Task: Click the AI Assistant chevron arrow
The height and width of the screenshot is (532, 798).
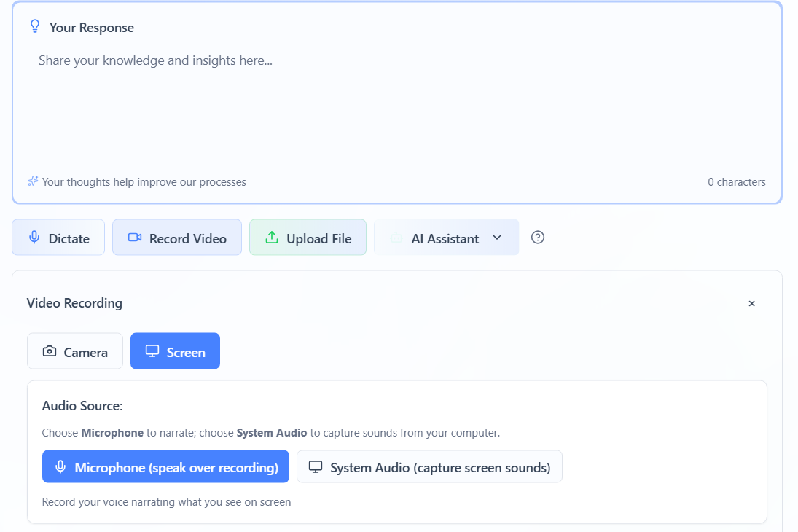Action: point(497,237)
